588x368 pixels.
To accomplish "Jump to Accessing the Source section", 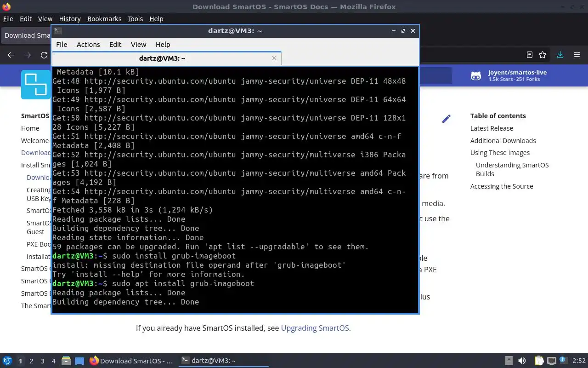I will click(502, 186).
